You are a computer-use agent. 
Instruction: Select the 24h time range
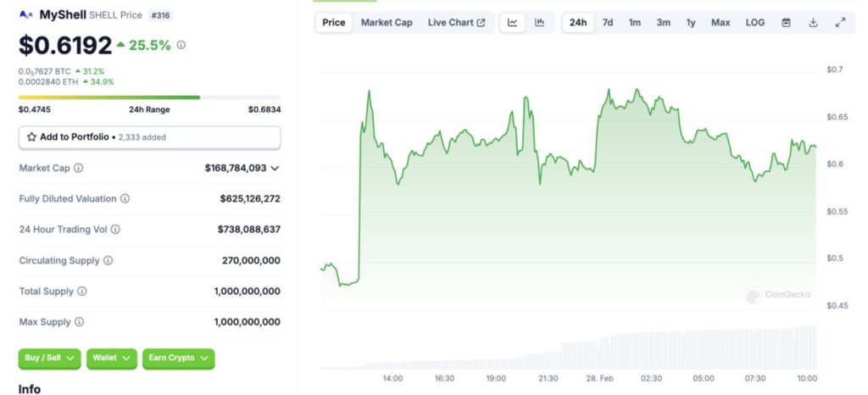coord(578,23)
